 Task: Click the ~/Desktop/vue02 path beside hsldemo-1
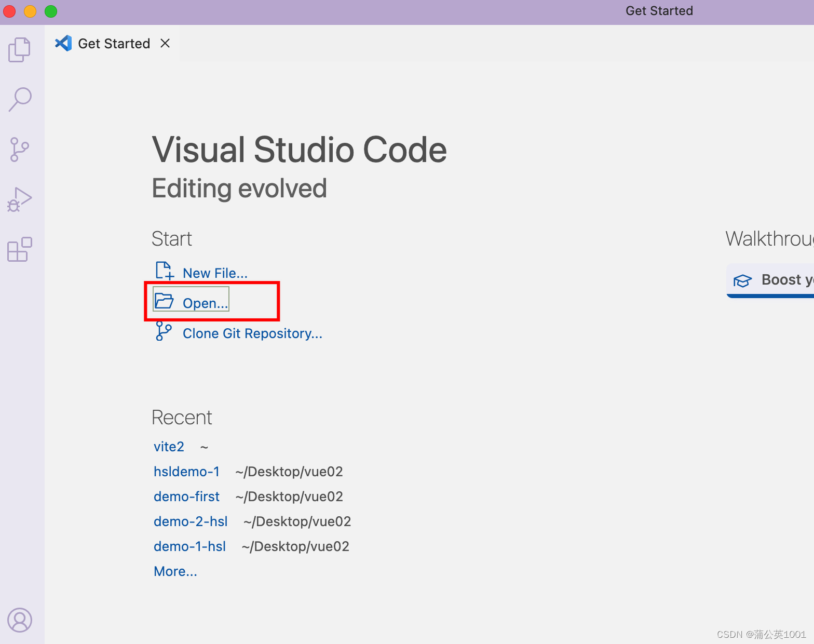click(289, 472)
